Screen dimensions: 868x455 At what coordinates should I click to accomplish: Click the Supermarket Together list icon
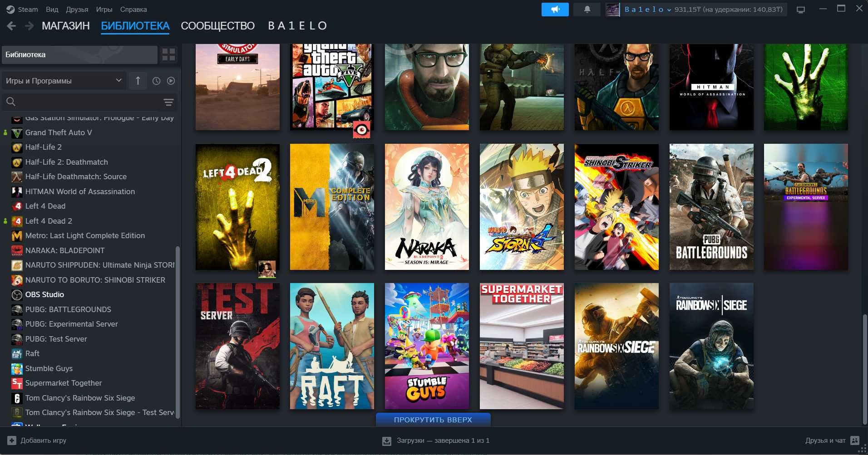(x=17, y=383)
